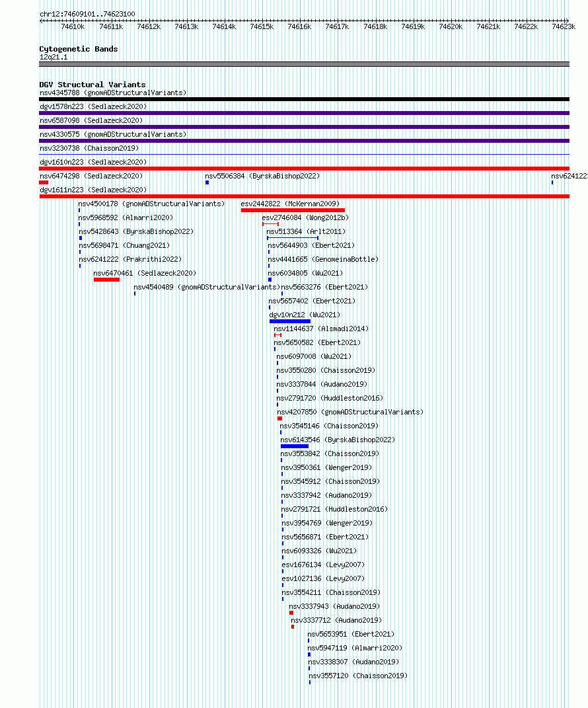Click the red nsv6470461 variant bar
Image resolution: width=588 pixels, height=708 pixels.
tap(106, 280)
